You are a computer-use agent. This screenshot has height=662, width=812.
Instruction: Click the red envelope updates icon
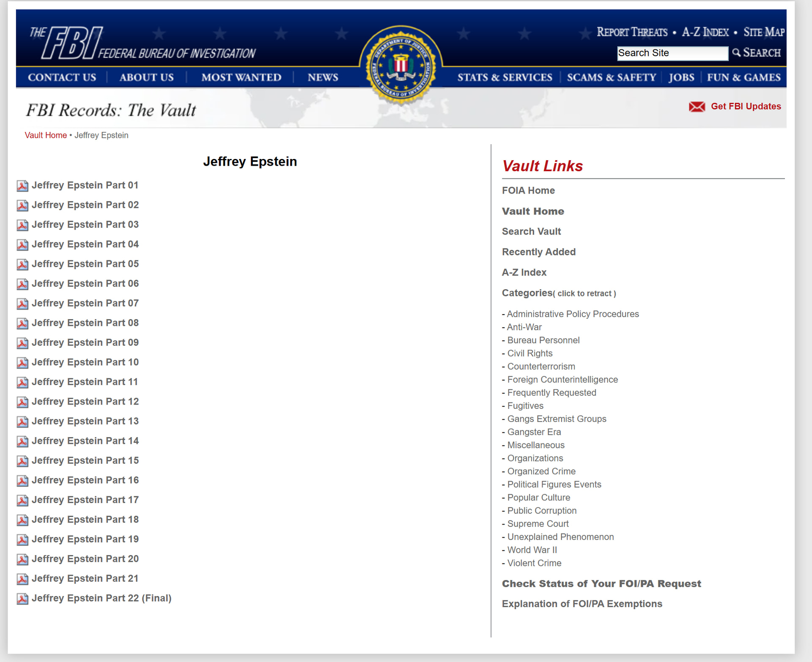(697, 107)
